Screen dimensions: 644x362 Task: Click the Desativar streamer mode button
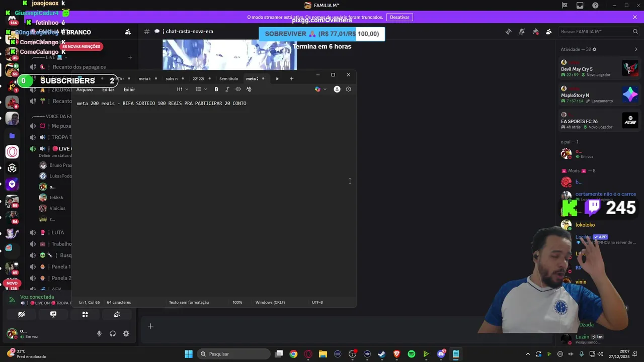[399, 17]
